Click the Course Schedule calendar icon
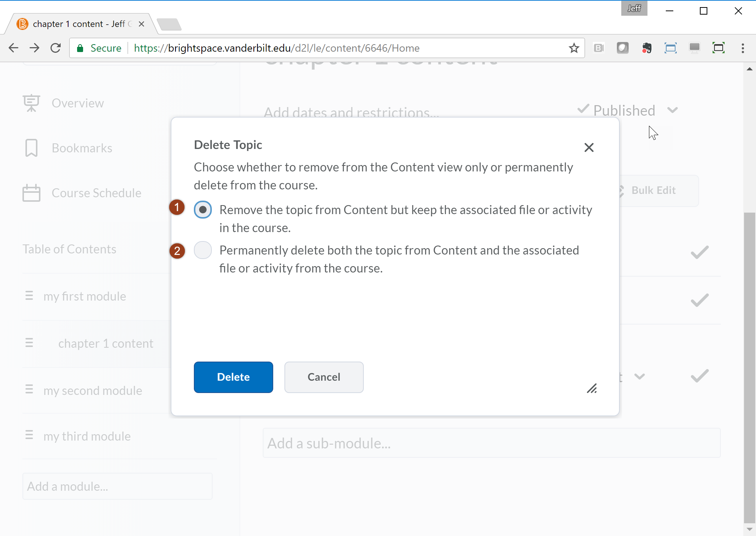This screenshot has width=756, height=536. (x=31, y=193)
